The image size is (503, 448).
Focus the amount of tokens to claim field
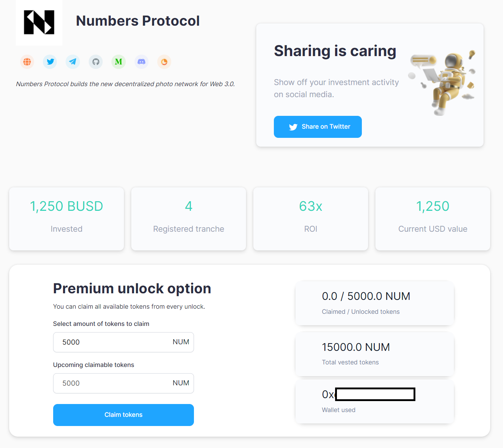[114, 342]
